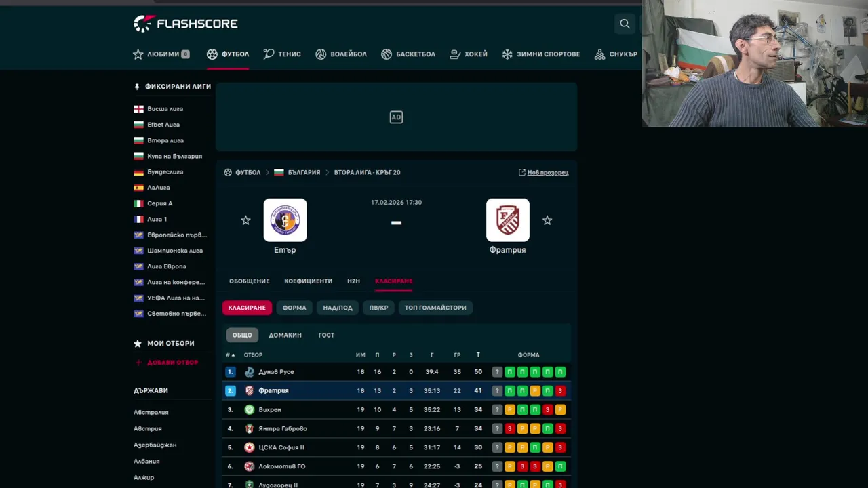Select the Баскетбол sport tab

(408, 54)
